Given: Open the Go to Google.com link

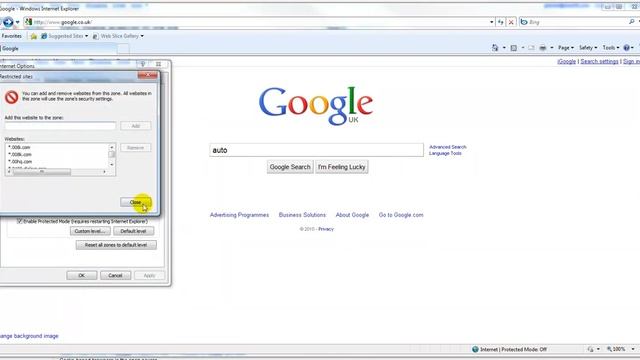Looking at the screenshot, I should [x=401, y=215].
